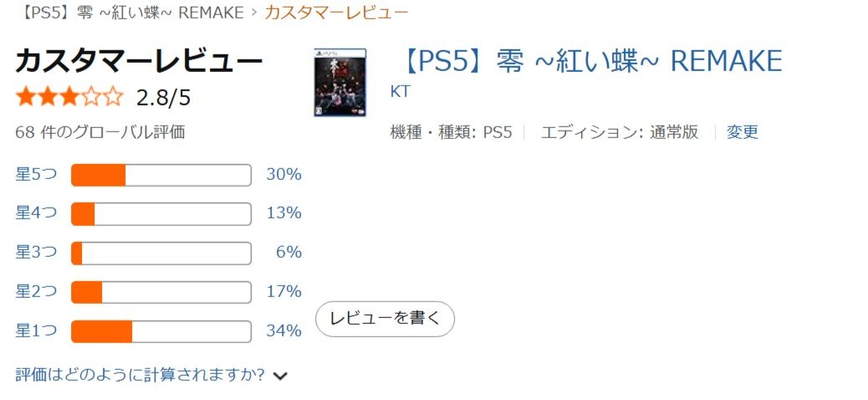The width and height of the screenshot is (868, 400).
Task: Filter reviews by 星1つ label
Action: (x=36, y=331)
